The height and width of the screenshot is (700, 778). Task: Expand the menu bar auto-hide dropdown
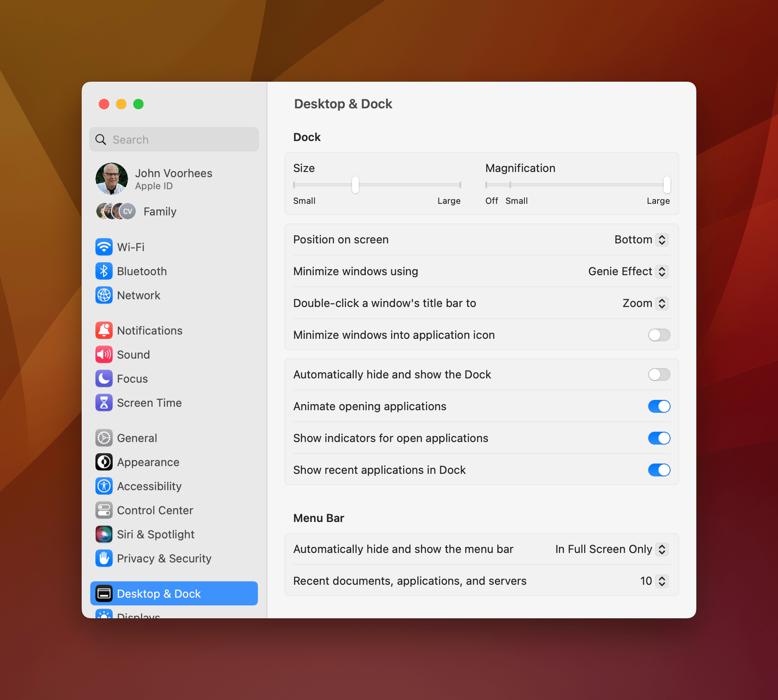pos(611,549)
